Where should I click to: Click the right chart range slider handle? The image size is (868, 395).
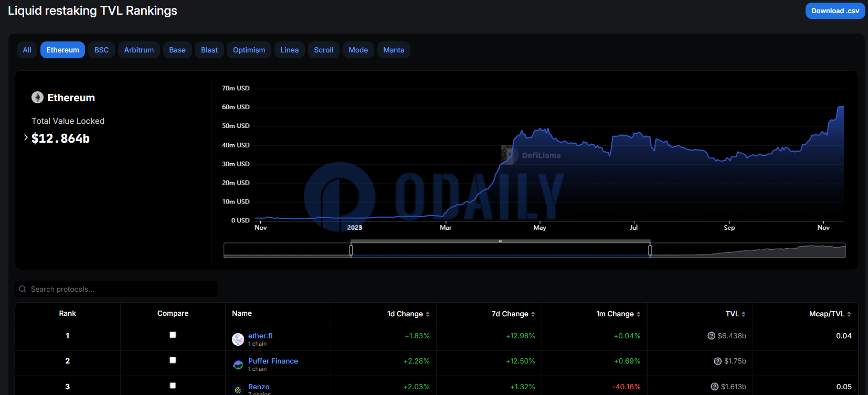coord(650,250)
